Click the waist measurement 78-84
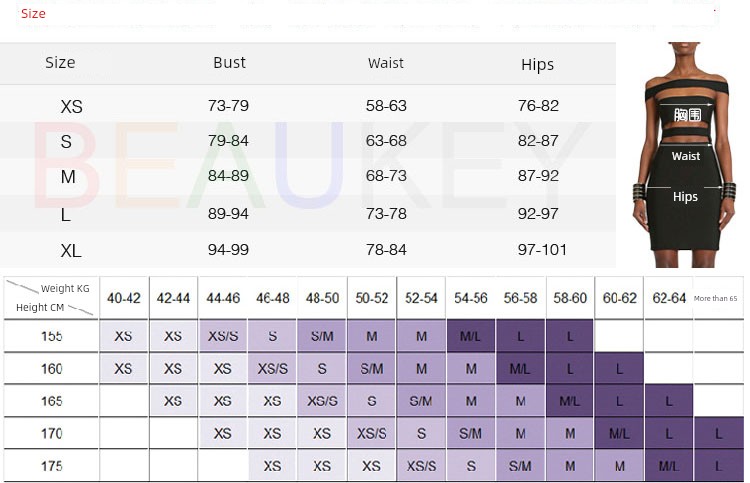This screenshot has height=483, width=750. point(385,250)
